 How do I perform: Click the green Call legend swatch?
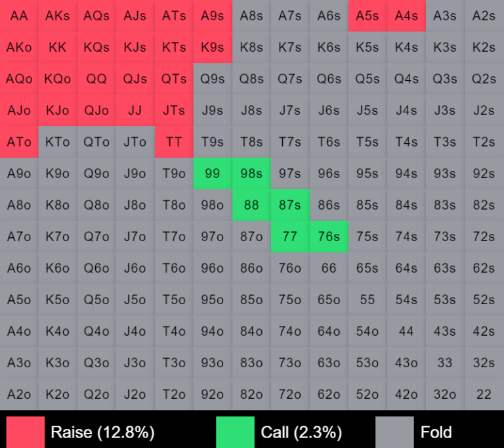click(235, 432)
